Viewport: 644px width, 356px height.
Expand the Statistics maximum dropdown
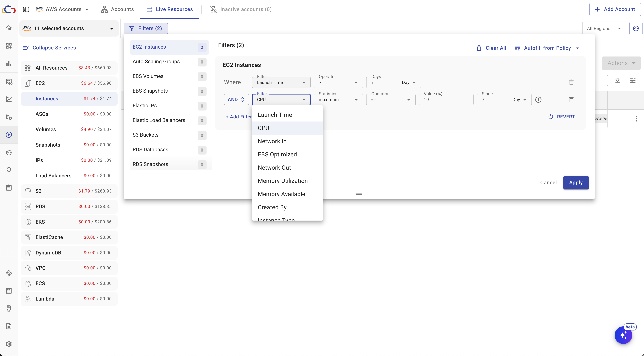(338, 99)
